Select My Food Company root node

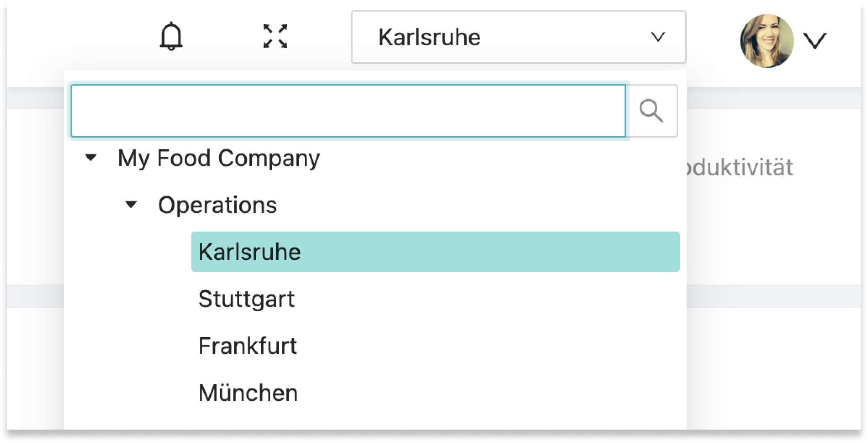220,158
